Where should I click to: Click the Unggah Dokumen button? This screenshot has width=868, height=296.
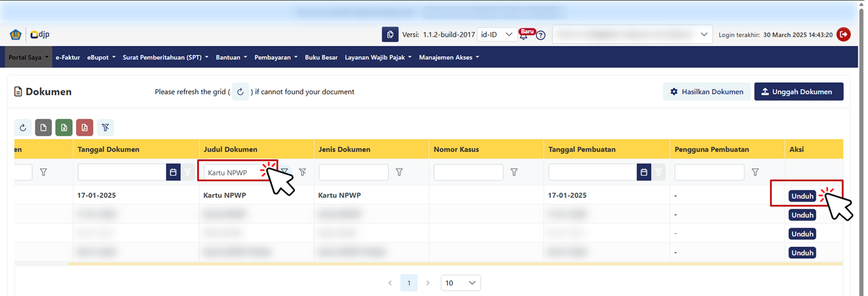(798, 92)
